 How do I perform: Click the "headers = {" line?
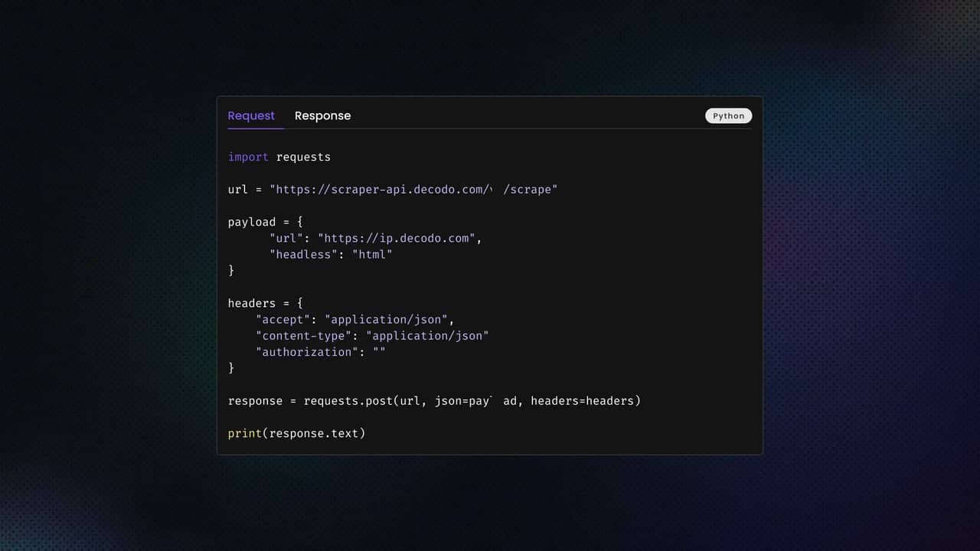266,303
